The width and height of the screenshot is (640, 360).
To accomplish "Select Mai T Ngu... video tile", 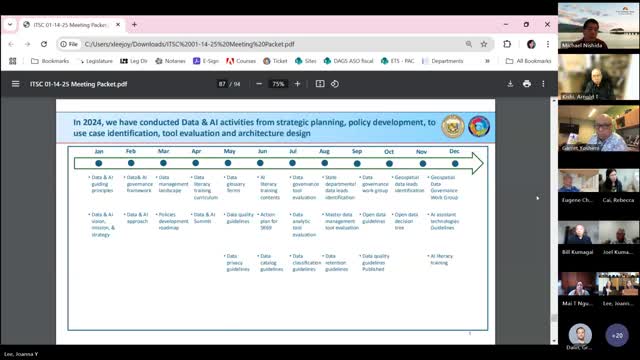I will click(578, 290).
